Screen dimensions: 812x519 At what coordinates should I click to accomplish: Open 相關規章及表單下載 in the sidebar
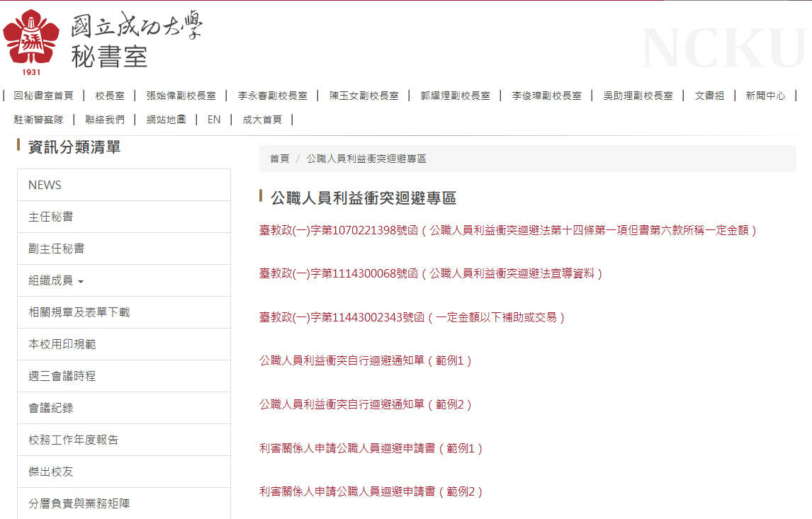coord(79,312)
